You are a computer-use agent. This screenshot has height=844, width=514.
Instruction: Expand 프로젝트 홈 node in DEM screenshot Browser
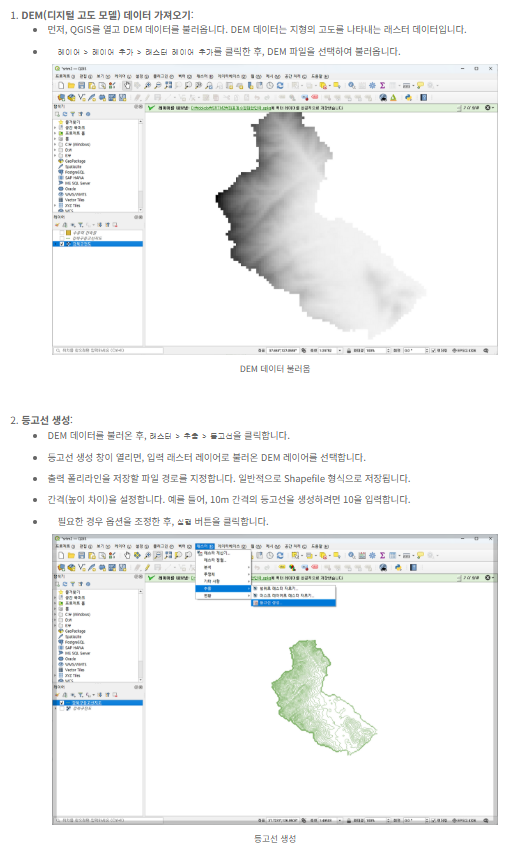[55, 133]
